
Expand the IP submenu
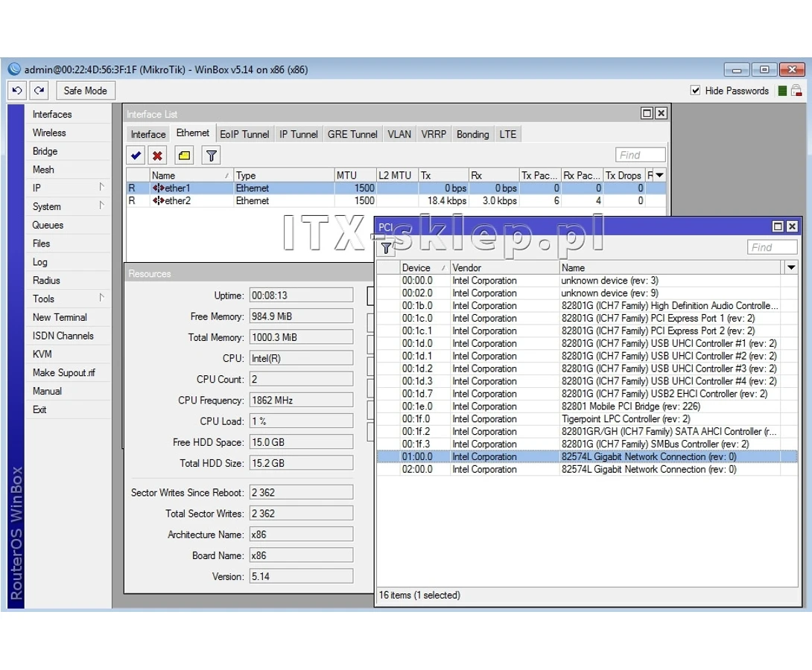[101, 188]
